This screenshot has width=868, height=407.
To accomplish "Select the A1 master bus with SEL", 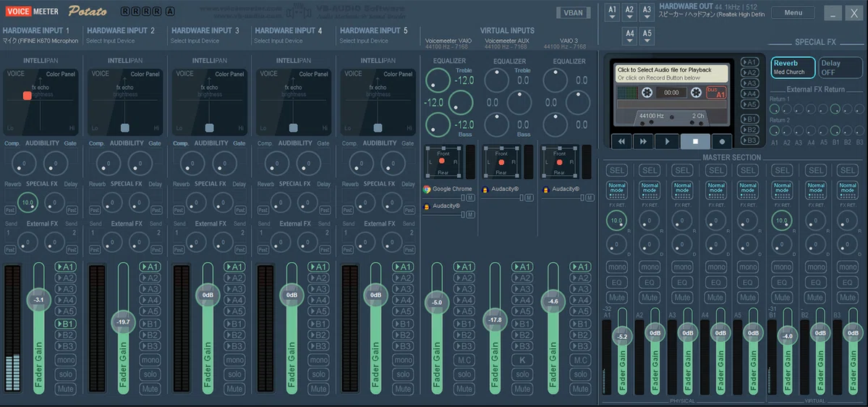I will pos(616,170).
